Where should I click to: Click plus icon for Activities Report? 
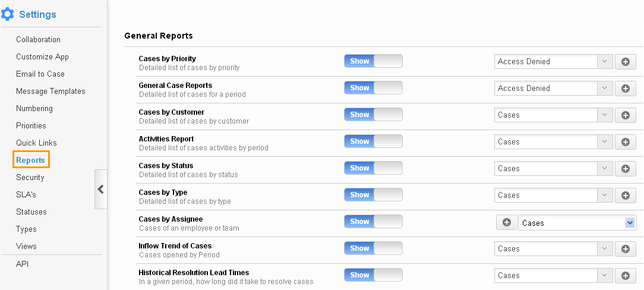coord(625,141)
